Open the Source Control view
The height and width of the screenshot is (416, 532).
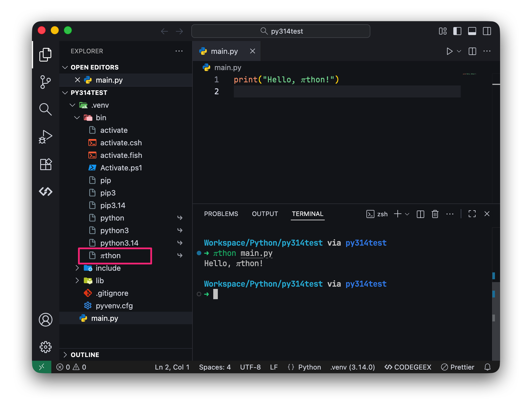pos(45,82)
